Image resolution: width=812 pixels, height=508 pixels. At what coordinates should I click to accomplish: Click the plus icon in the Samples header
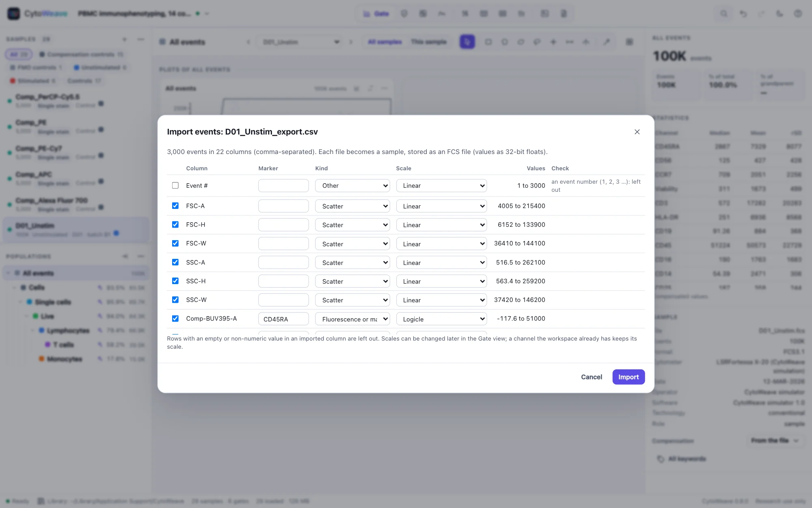pyautogui.click(x=125, y=39)
